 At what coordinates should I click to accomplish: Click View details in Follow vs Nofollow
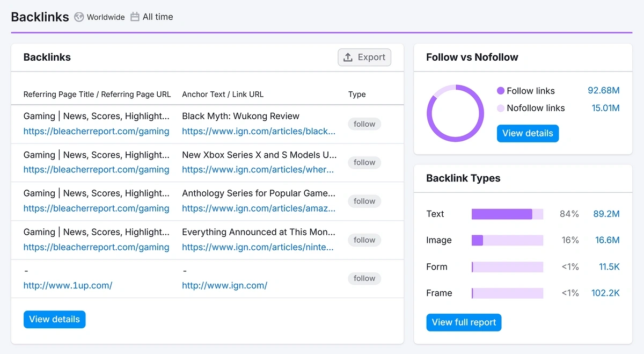[528, 133]
